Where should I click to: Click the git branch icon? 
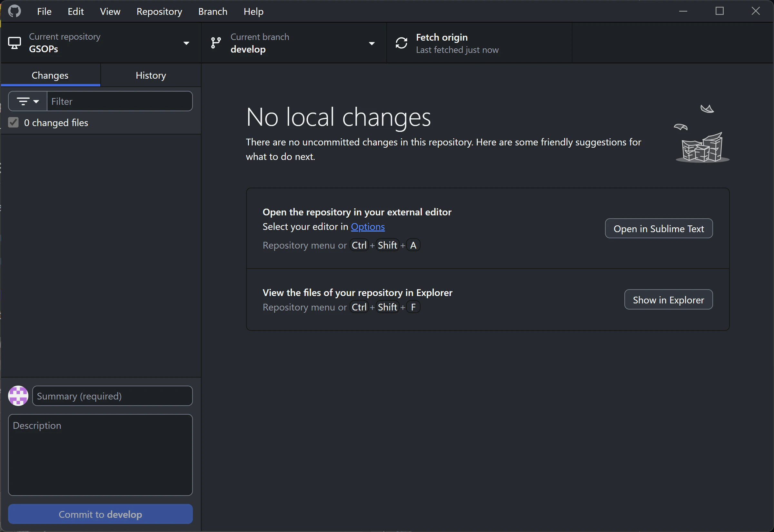[216, 43]
